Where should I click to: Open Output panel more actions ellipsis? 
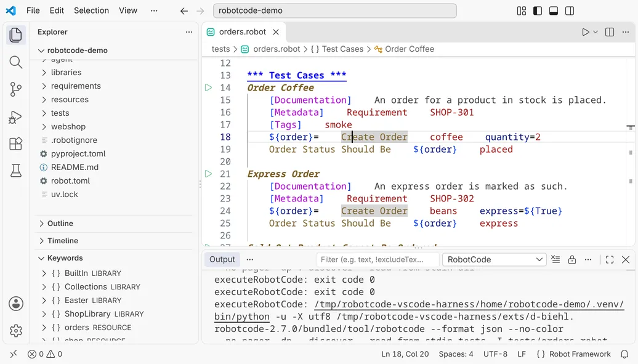pyautogui.click(x=588, y=259)
